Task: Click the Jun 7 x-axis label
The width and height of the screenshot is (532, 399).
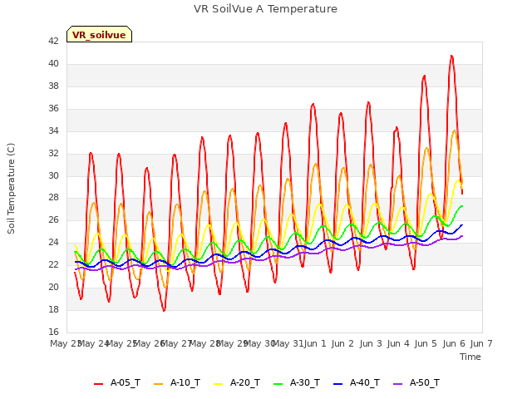Action: 481,343
